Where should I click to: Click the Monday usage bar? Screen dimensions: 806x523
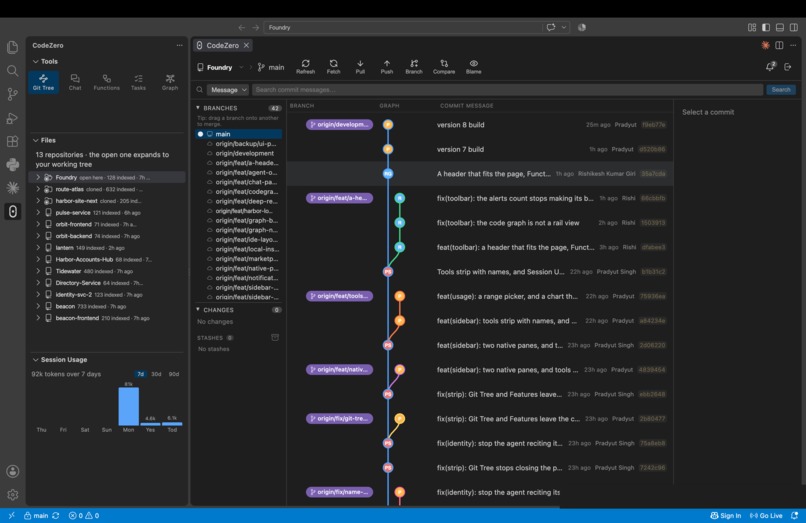tap(129, 406)
